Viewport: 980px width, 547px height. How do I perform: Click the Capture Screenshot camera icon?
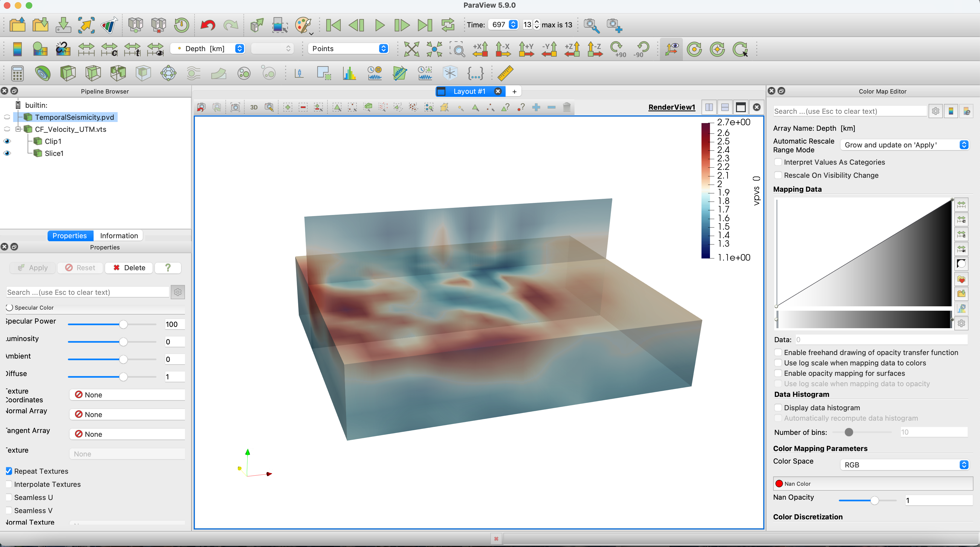coord(235,107)
